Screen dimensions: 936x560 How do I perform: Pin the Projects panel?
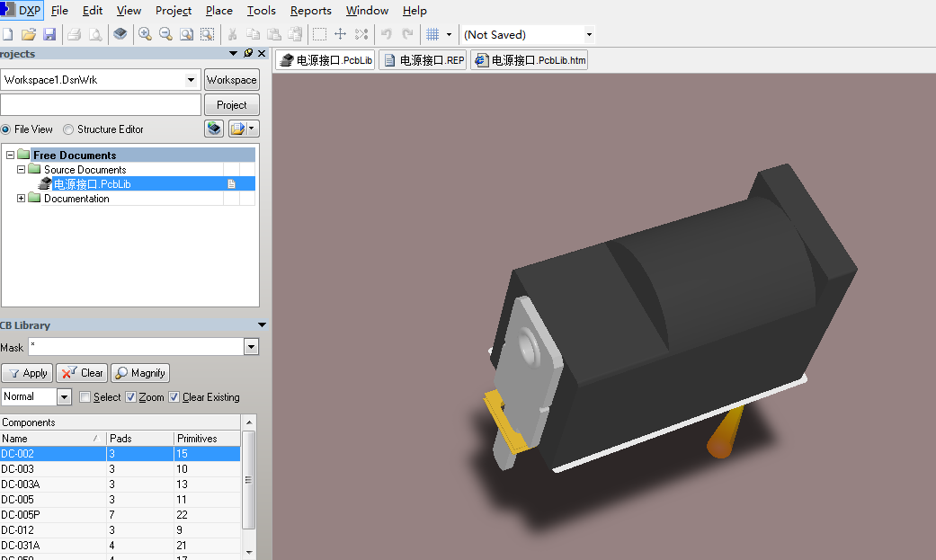(248, 53)
